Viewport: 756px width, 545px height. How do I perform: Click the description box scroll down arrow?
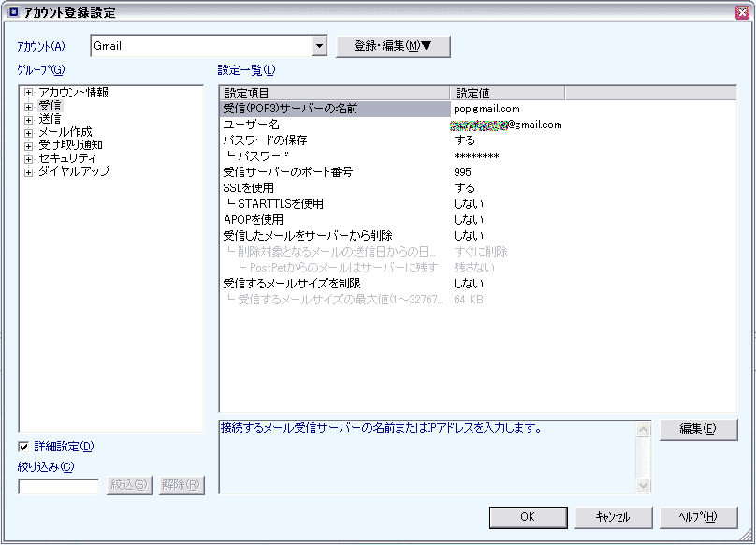pyautogui.click(x=643, y=486)
